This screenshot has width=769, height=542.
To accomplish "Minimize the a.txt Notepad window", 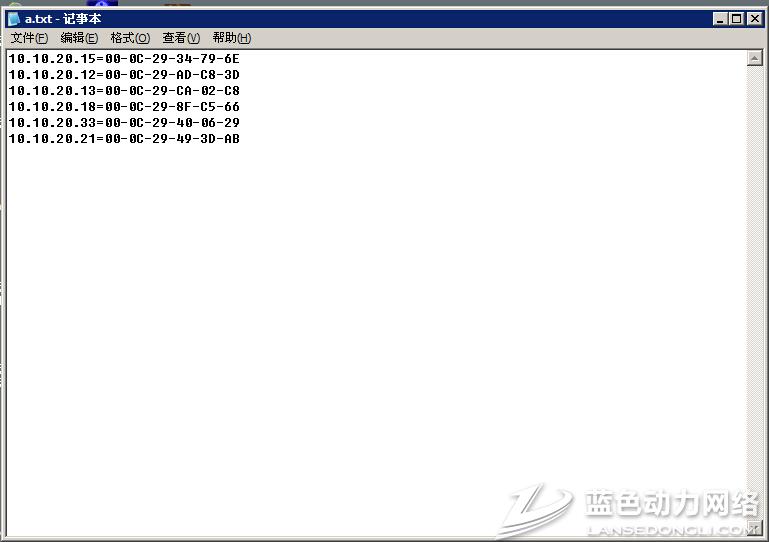I will pos(720,19).
